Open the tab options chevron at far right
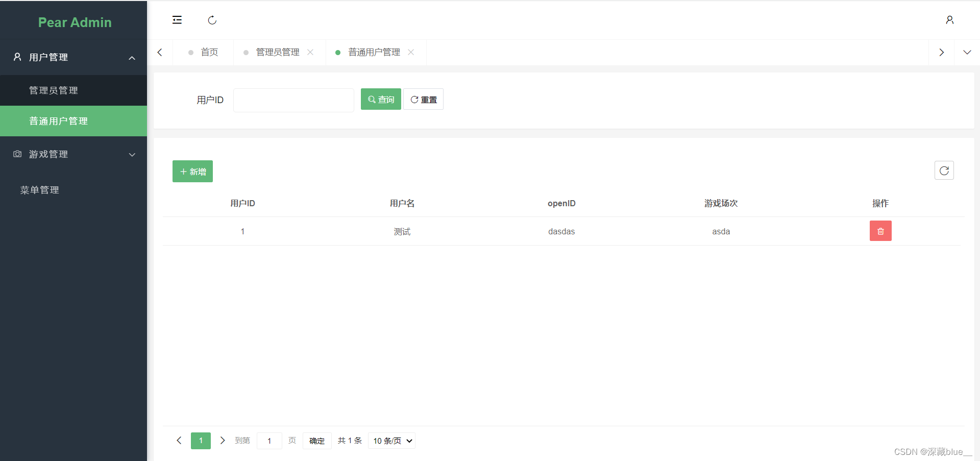This screenshot has height=461, width=980. 966,52
